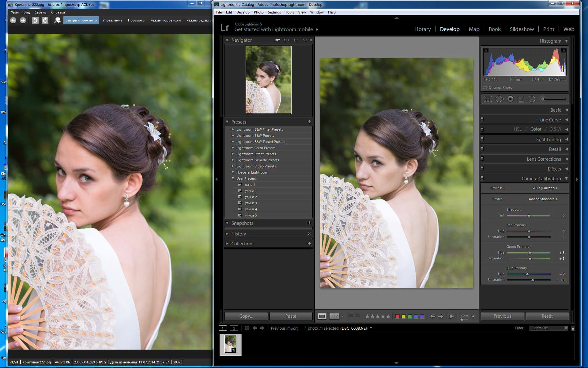Set the pick flag in toolbar
The width and height of the screenshot is (588, 368).
[x=351, y=316]
